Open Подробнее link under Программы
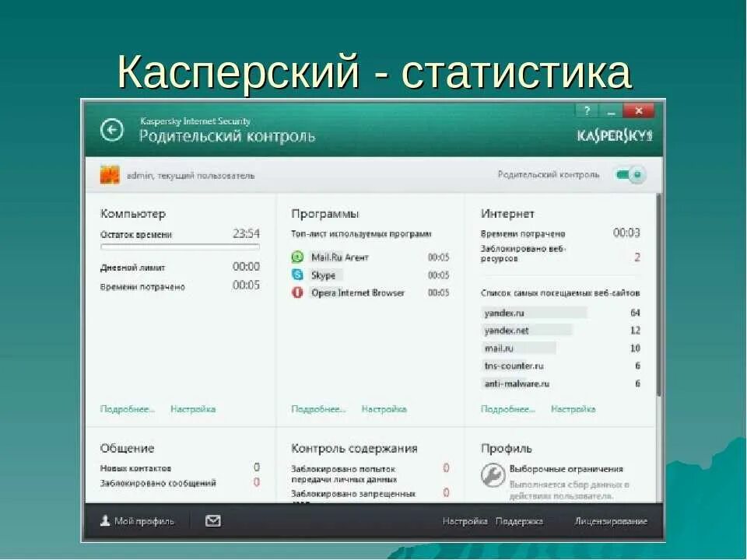747x560 pixels. 319,409
